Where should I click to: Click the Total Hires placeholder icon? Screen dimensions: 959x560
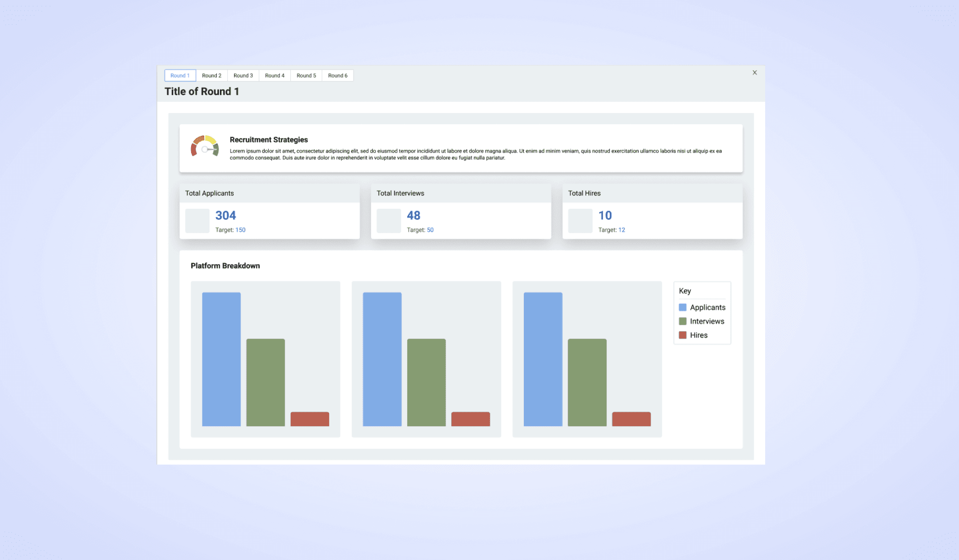click(580, 221)
